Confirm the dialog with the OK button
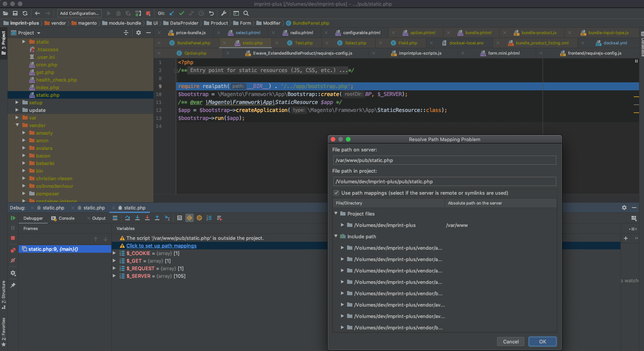The width and height of the screenshot is (644, 351). point(542,341)
